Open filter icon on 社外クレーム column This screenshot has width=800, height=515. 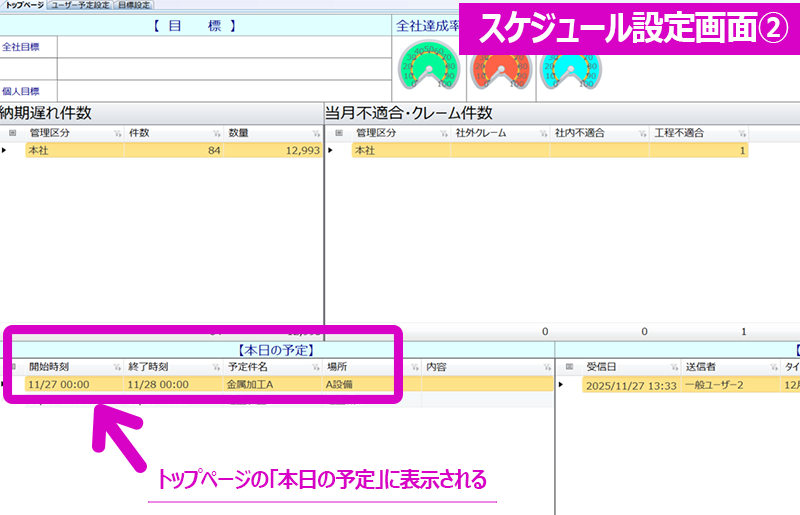coord(541,133)
